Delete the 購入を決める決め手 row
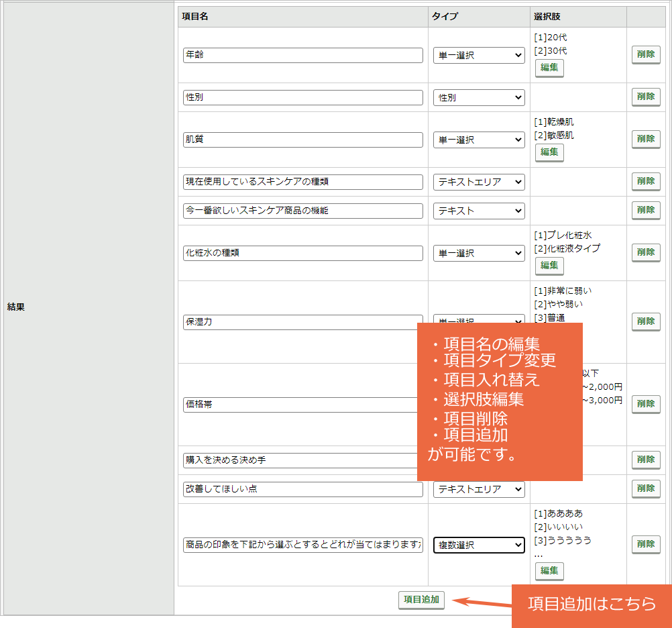 646,460
